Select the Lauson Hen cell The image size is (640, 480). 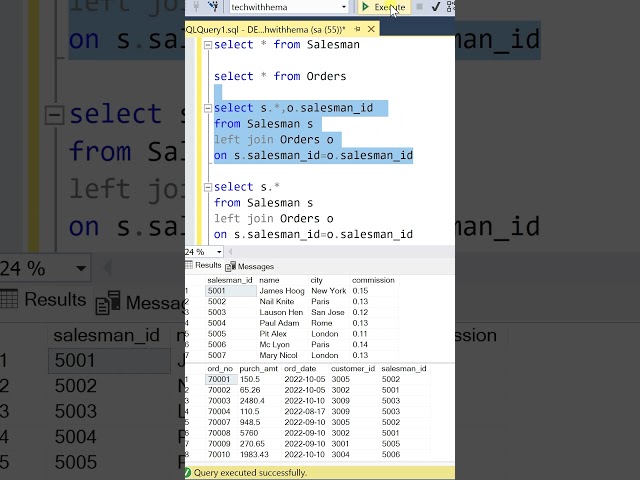[281, 312]
